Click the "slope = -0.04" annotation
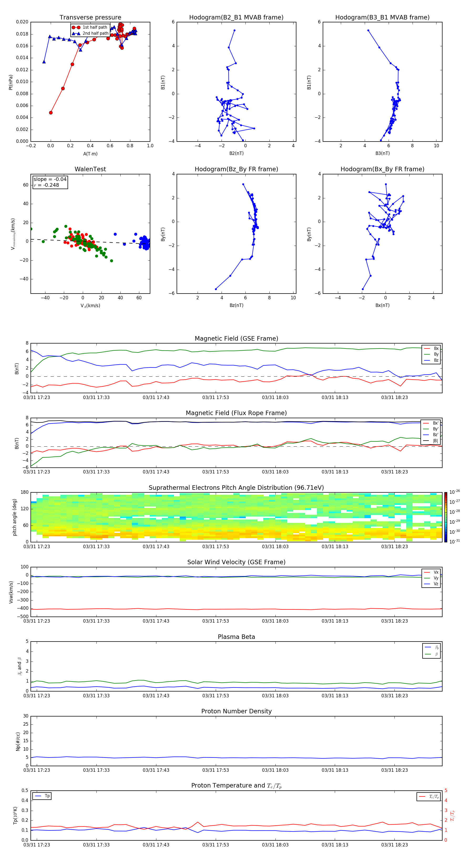 pos(50,179)
